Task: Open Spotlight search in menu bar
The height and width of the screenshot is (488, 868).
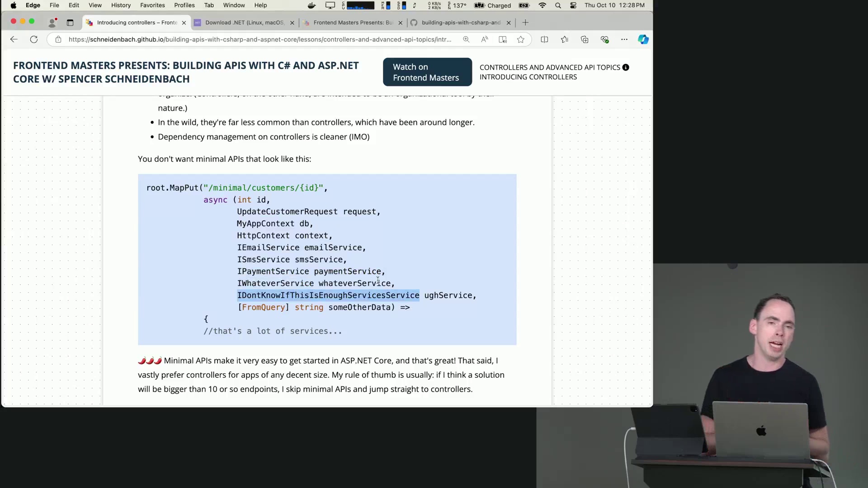Action: click(x=558, y=5)
